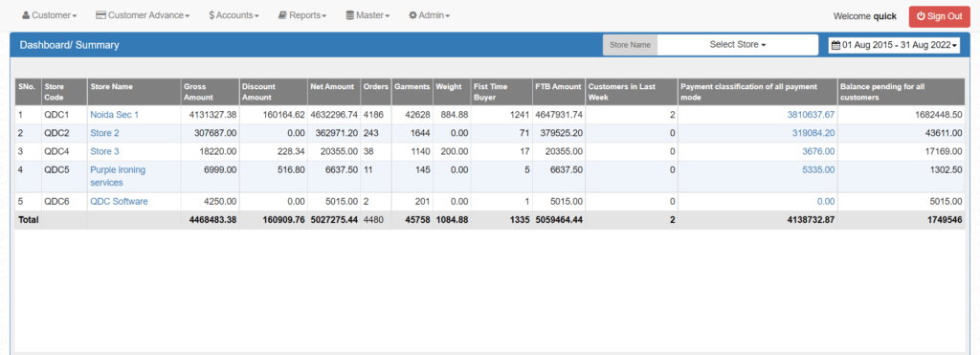980x355 pixels.
Task: Click the Store Name label
Action: coord(630,45)
